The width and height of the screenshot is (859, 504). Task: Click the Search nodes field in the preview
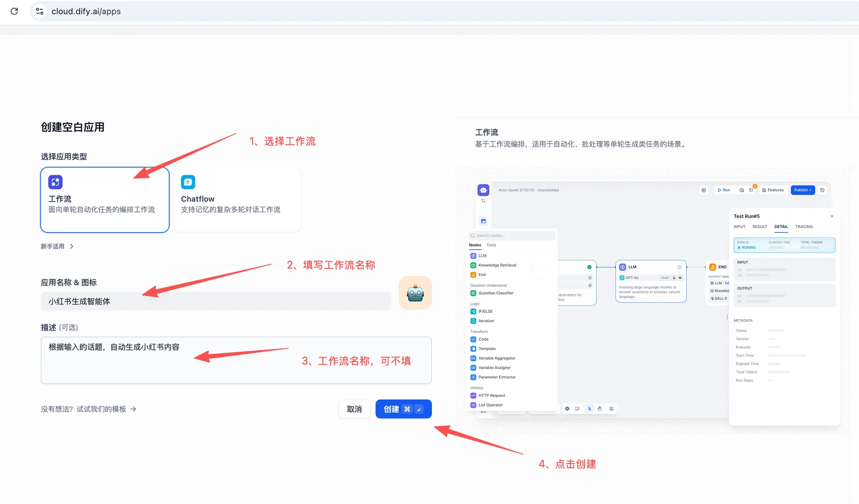(512, 236)
